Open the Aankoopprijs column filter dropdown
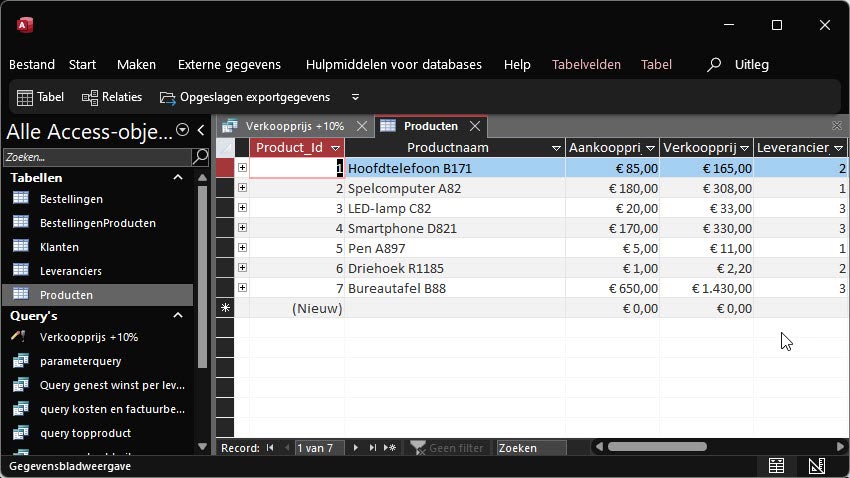The height and width of the screenshot is (478, 850). 651,148
